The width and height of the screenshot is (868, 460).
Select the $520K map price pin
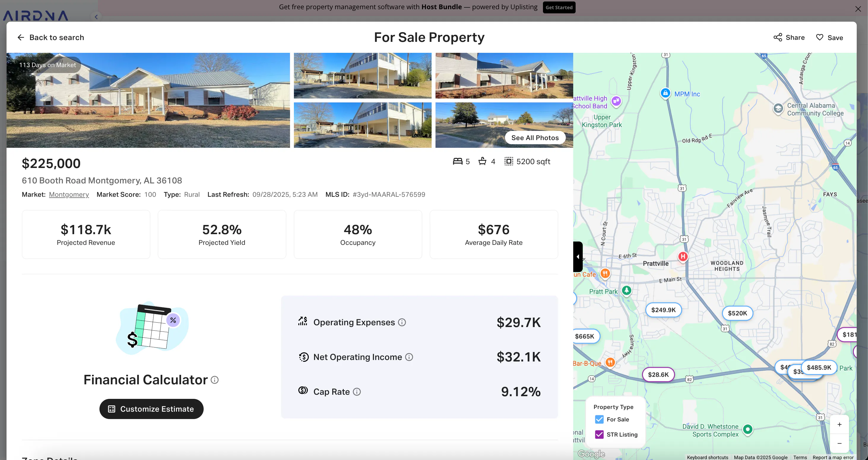[x=737, y=313]
